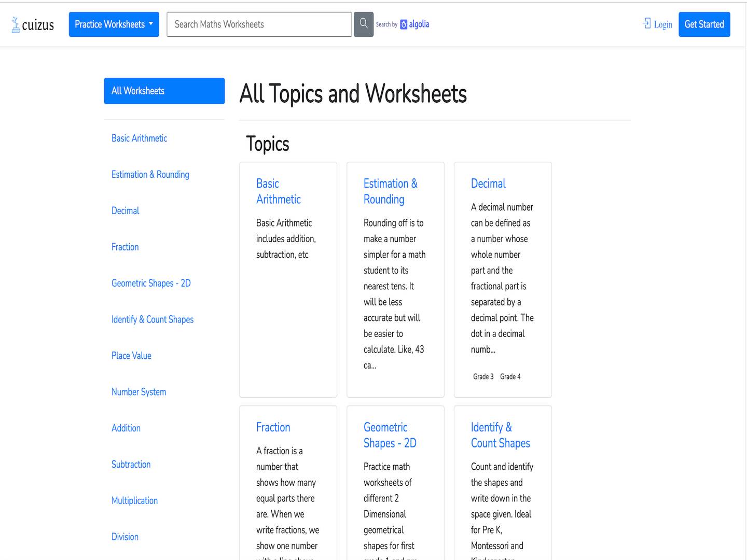Focus the Search Maths Worksheets field
This screenshot has width=747, height=560.
tap(259, 24)
